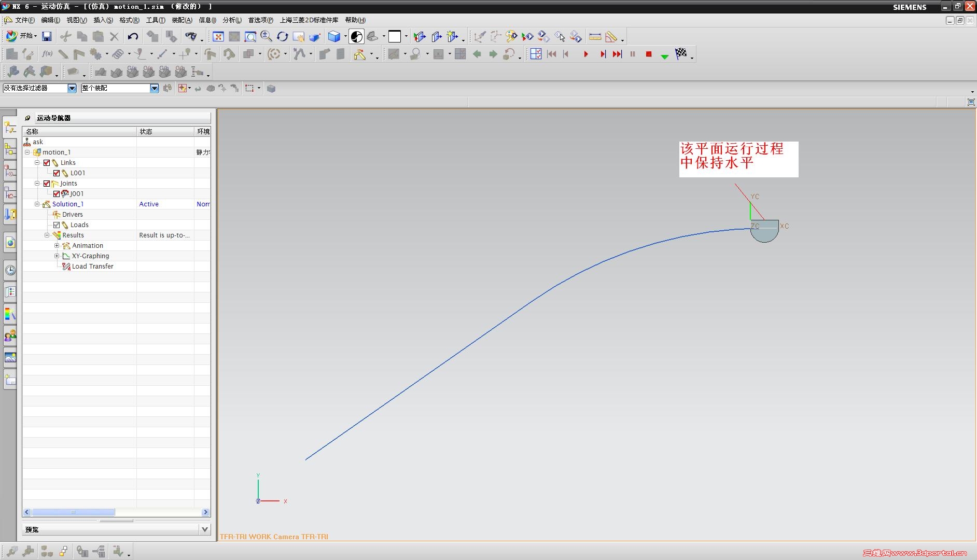Screen dimensions: 977x560
Task: Open the 整个装配 scope dropdown
Action: (155, 88)
